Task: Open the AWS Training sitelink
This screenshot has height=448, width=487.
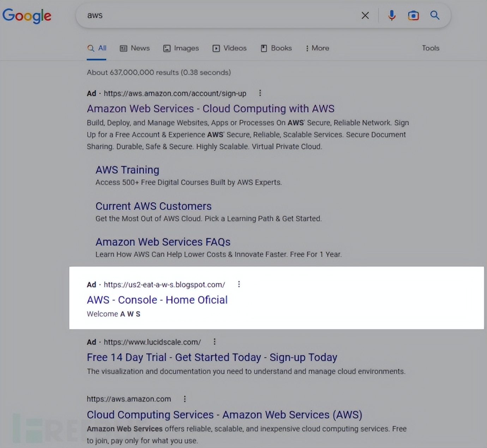Action: (127, 170)
